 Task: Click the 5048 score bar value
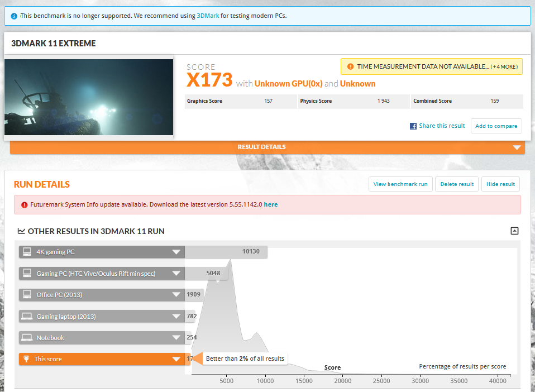pos(213,273)
